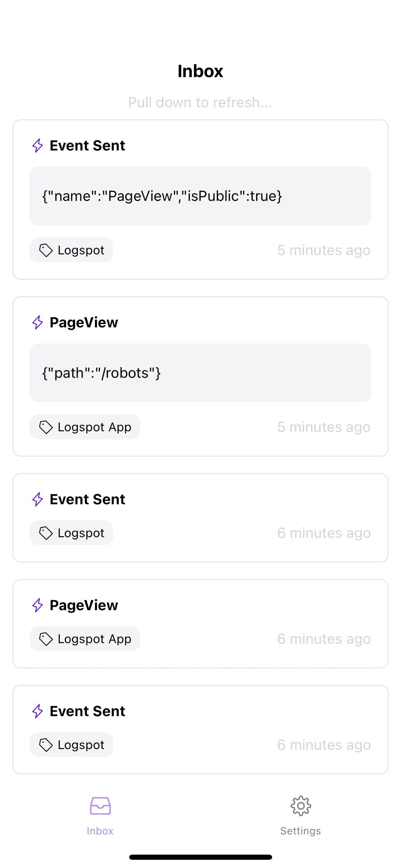Tap the lightning icon beside the topmost Event Sent

(x=37, y=145)
